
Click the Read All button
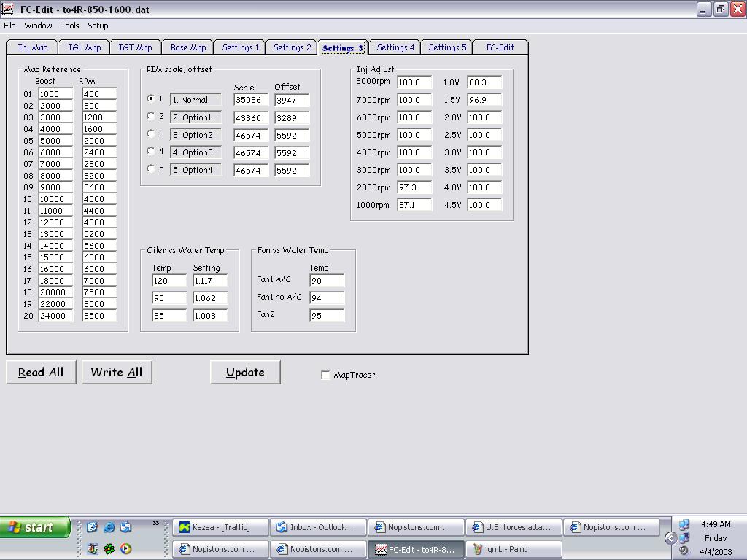tap(41, 372)
